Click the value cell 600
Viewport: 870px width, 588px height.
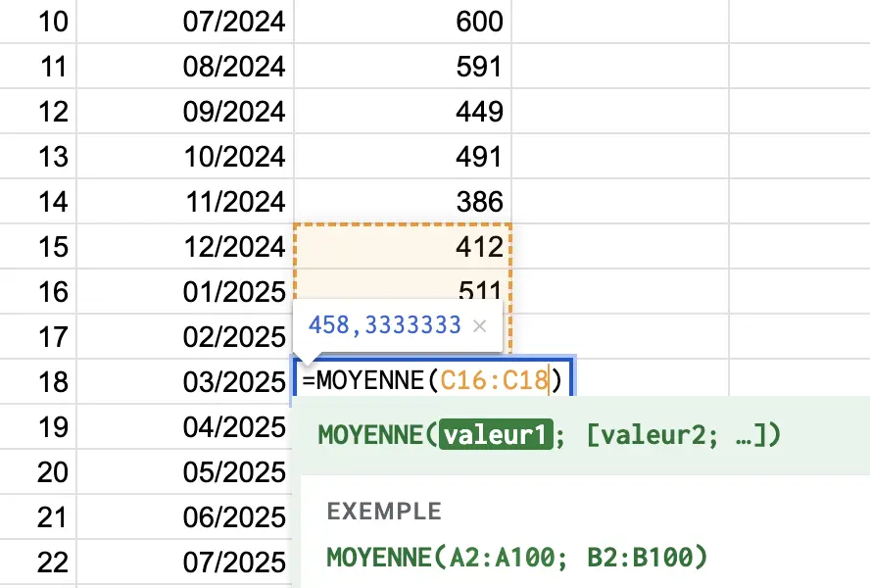pos(403,22)
